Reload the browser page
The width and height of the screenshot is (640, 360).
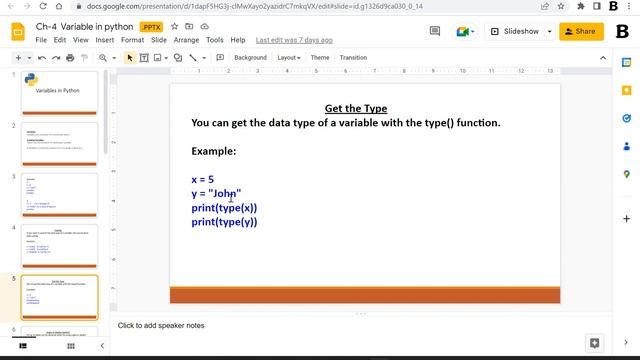43,6
